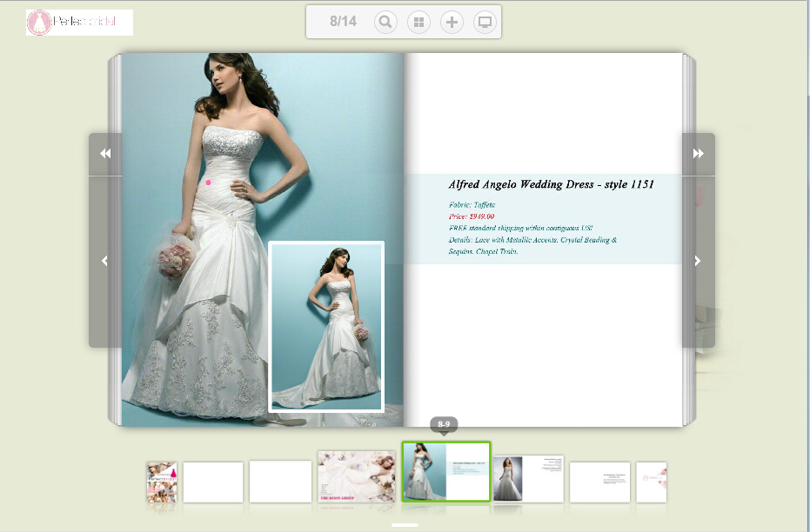Click the 'Price: $949.00' text
This screenshot has width=810, height=532.
472,216
